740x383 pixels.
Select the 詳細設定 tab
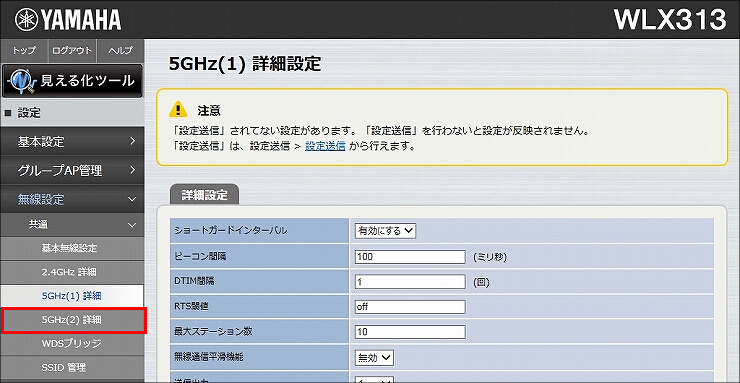[x=204, y=195]
